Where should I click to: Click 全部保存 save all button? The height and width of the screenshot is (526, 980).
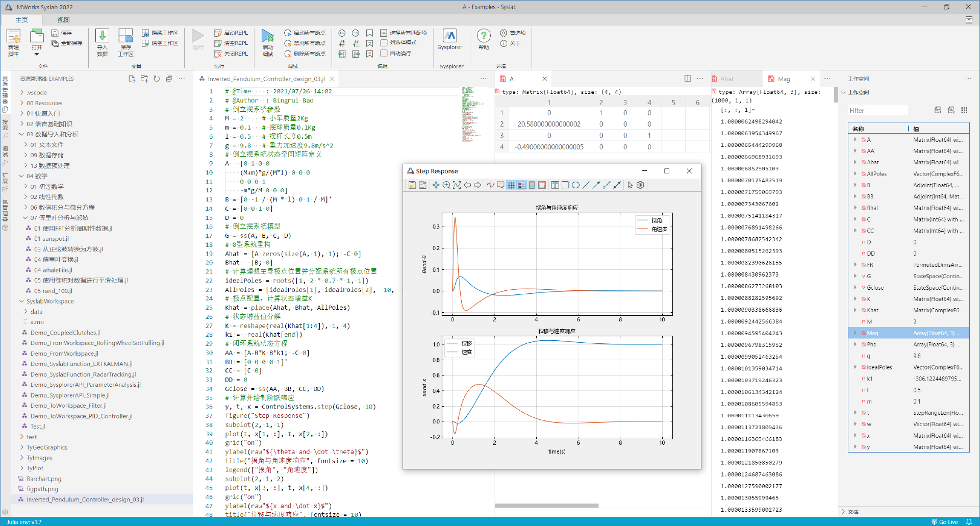(x=67, y=43)
